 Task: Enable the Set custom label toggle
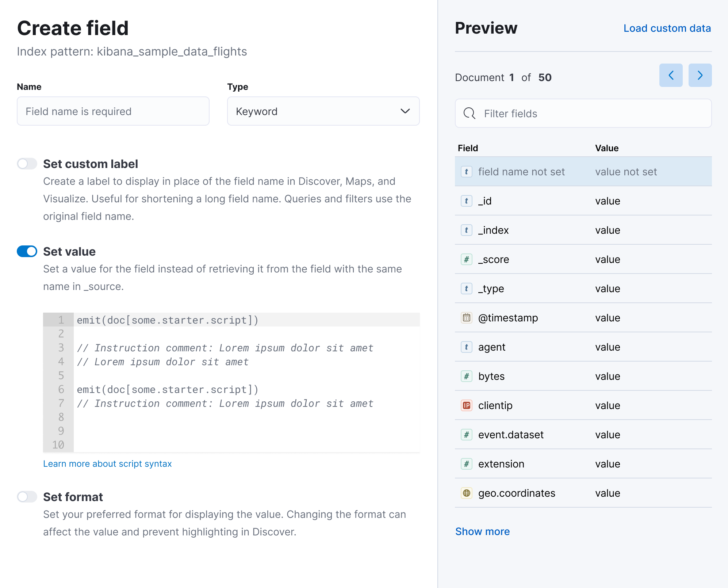coord(27,164)
